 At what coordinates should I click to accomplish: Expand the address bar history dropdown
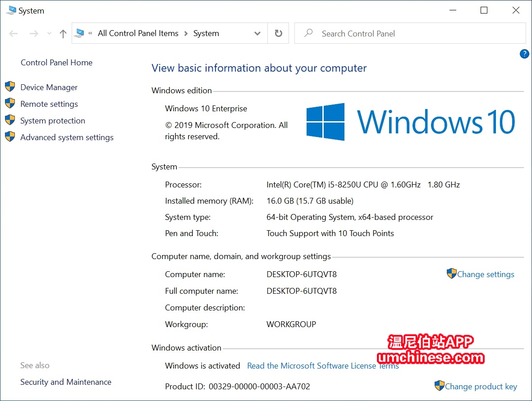257,33
